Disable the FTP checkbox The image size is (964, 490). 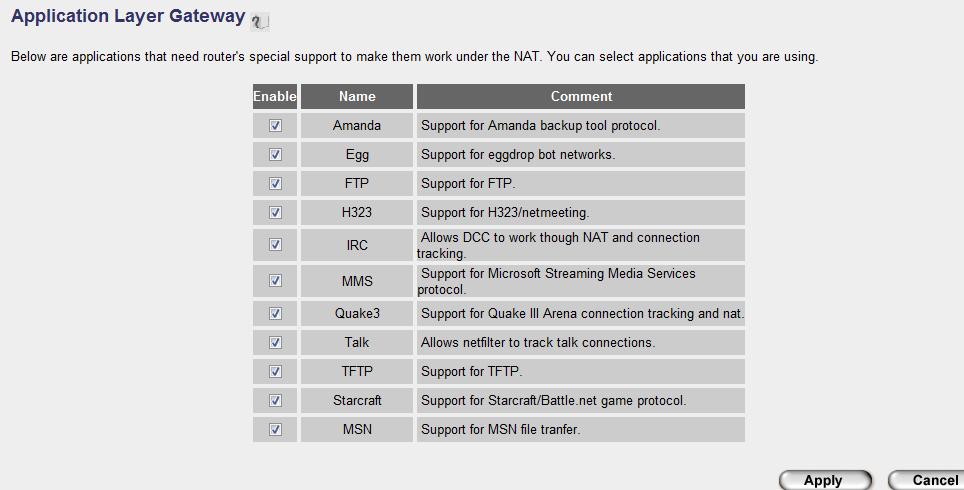pos(275,183)
